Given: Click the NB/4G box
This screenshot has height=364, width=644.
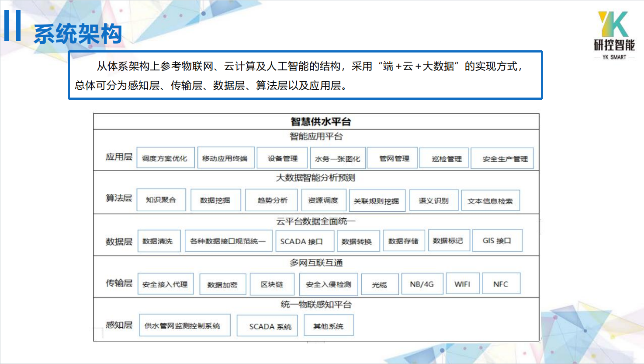Looking at the screenshot, I should pyautogui.click(x=422, y=284).
